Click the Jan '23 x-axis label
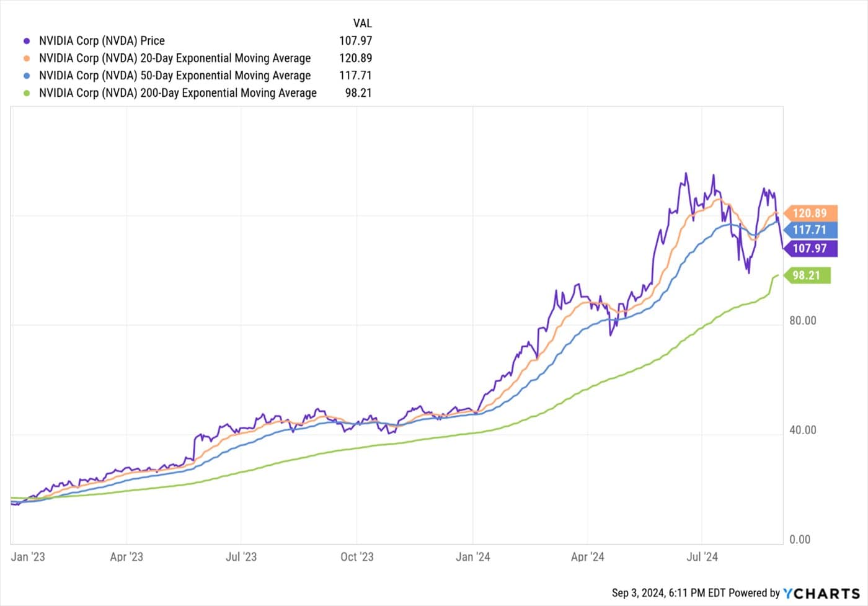The image size is (868, 606). point(28,556)
